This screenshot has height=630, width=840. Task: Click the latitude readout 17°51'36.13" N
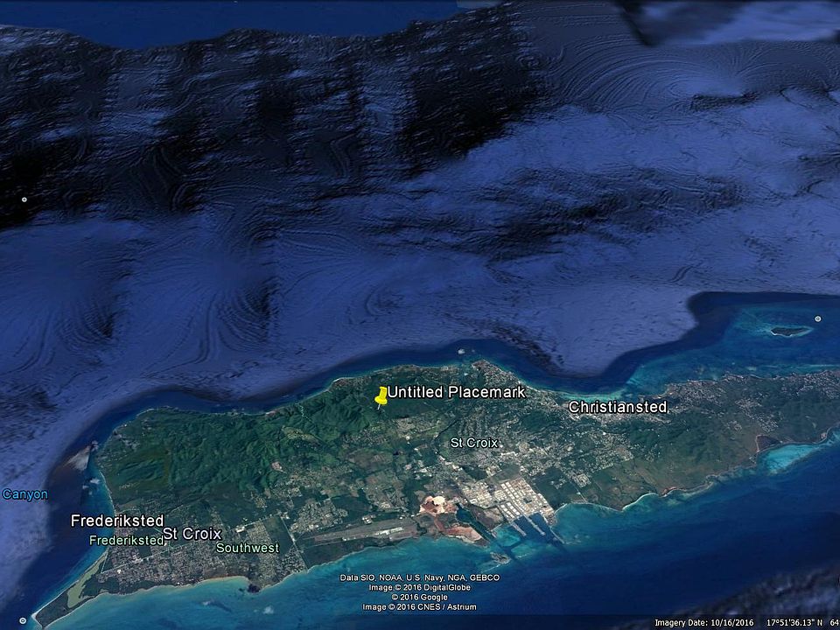point(795,623)
